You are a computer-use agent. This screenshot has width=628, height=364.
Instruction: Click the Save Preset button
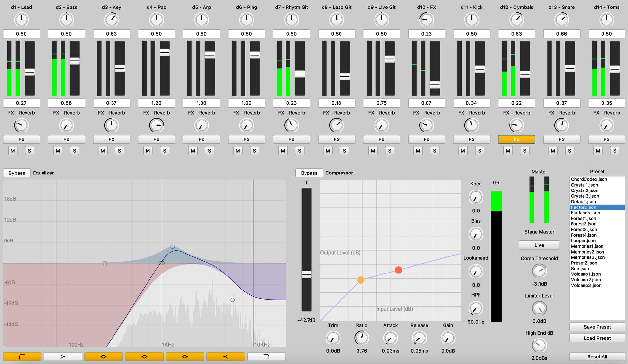pos(597,327)
